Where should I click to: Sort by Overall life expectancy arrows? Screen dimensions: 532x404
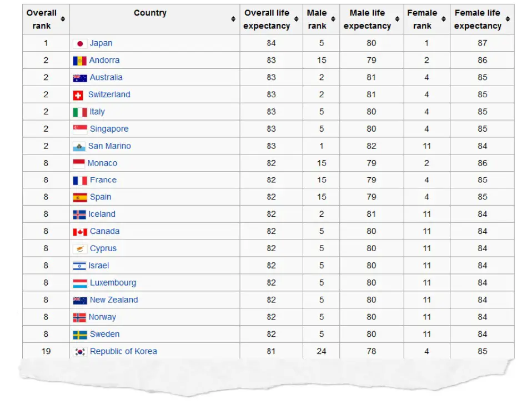point(296,19)
